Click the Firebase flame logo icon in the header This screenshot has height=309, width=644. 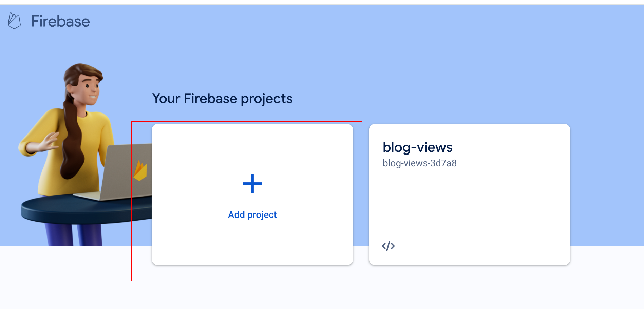pos(14,21)
